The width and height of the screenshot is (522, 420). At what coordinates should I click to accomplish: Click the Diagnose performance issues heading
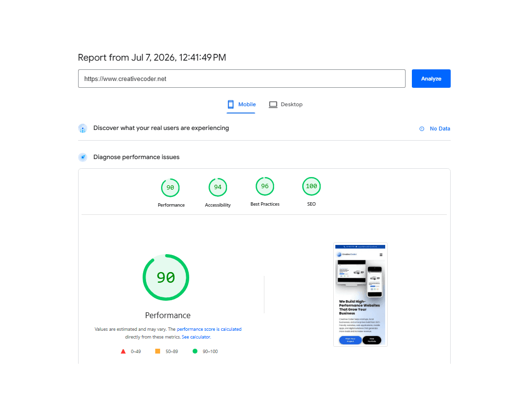[136, 157]
